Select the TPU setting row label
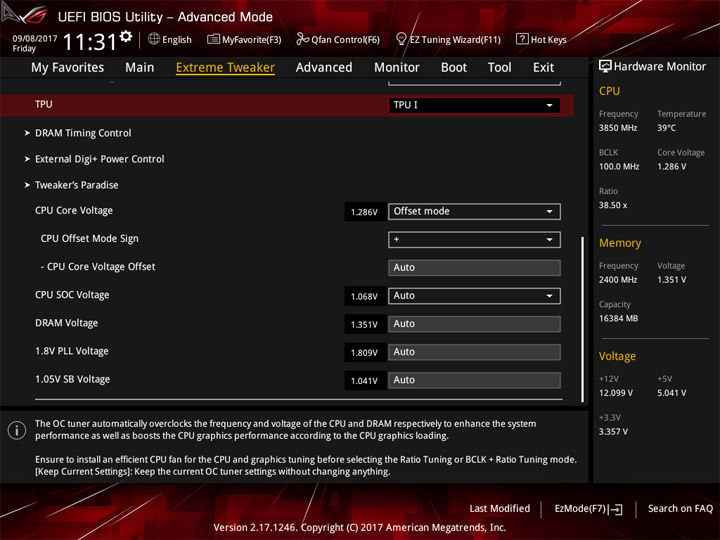Screen dimensions: 720x540 [x=44, y=104]
